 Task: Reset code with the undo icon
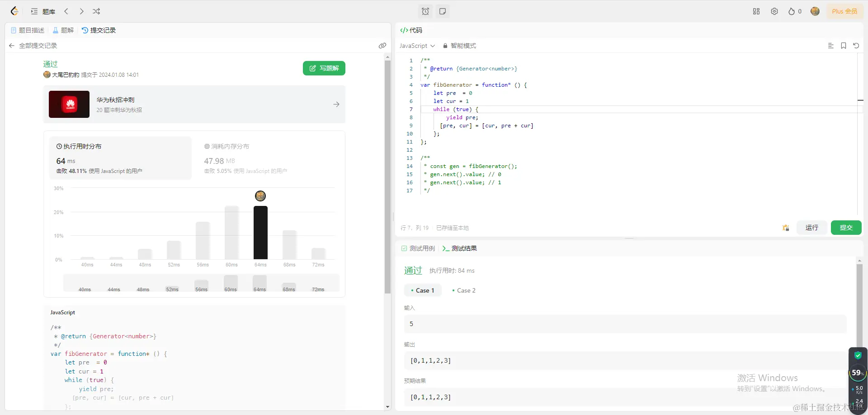856,46
